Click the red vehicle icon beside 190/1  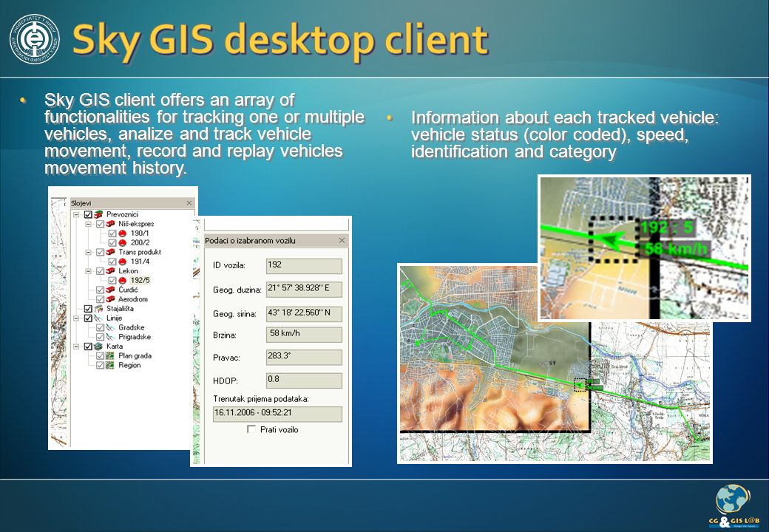(x=123, y=233)
